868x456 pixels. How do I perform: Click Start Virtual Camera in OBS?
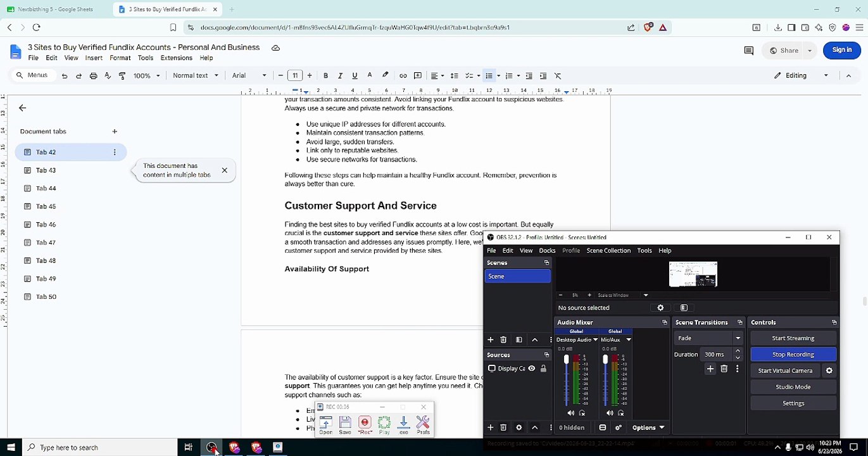(x=785, y=371)
